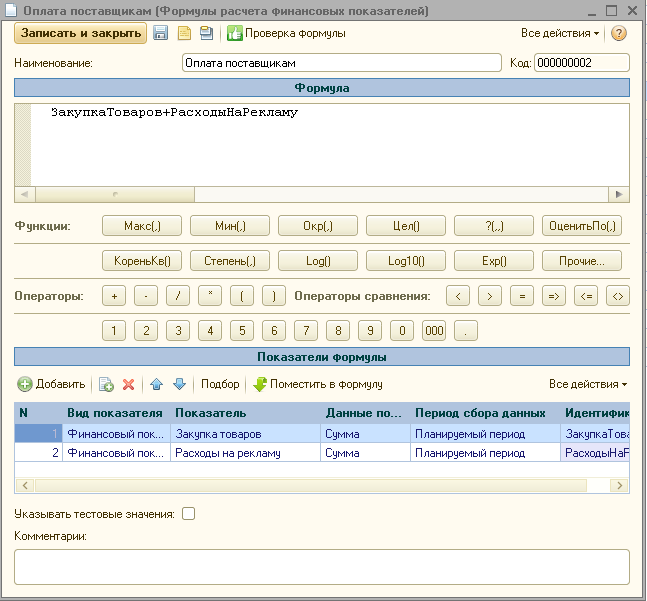Toggle Указывать тестовые значения checkbox
The image size is (647, 601).
[188, 514]
